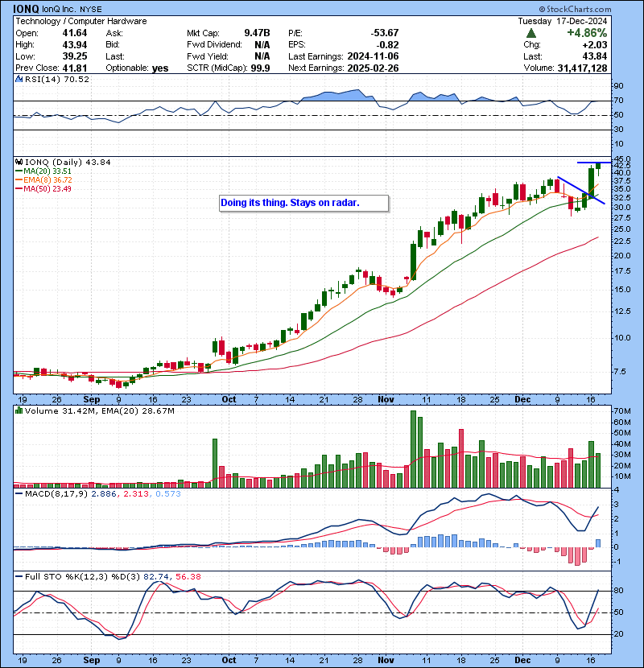Viewport: 644px width, 668px height.
Task: Click 'Technology / Computer Hardware' sector label
Action: 81,21
